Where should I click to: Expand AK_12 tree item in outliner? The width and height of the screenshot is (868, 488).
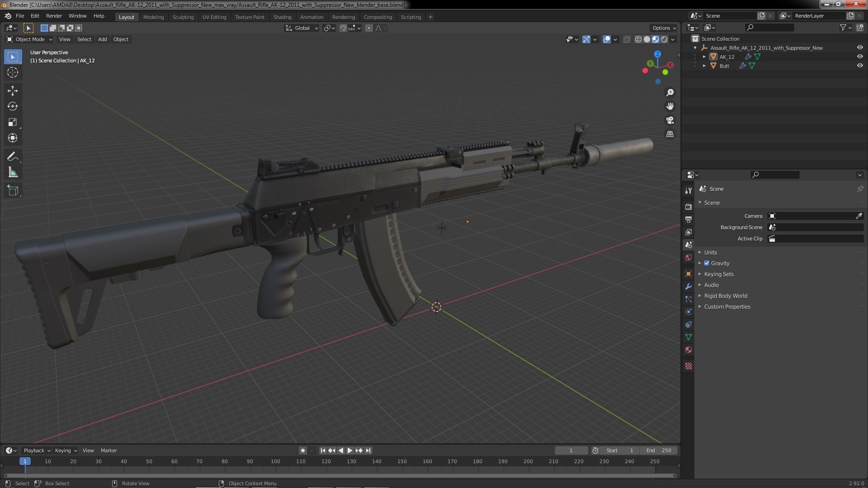[704, 56]
